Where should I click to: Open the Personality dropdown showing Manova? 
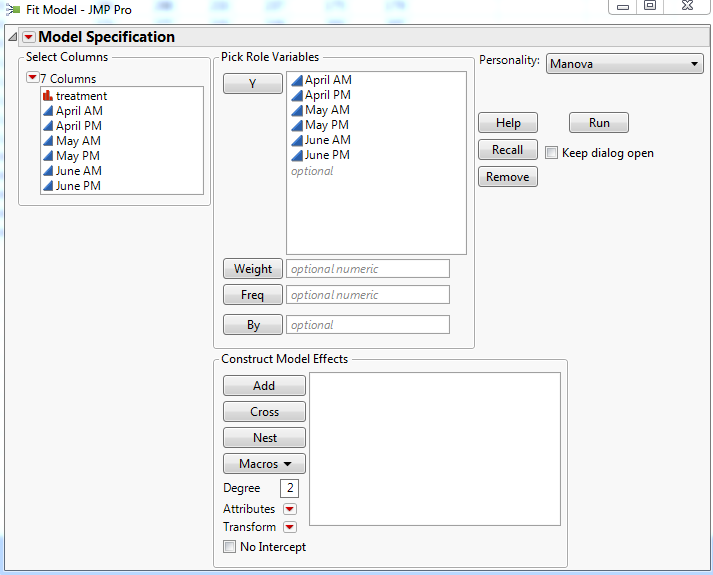[624, 64]
